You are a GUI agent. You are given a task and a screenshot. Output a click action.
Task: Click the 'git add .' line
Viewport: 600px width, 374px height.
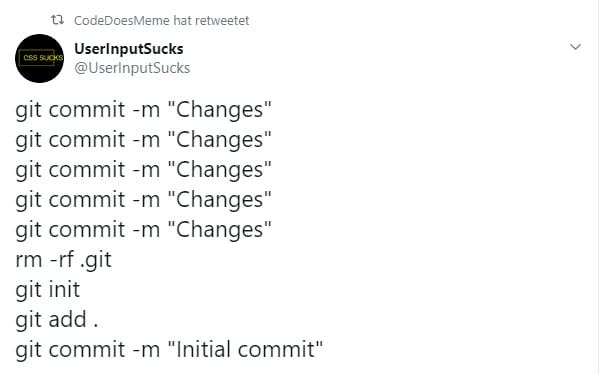pos(57,319)
